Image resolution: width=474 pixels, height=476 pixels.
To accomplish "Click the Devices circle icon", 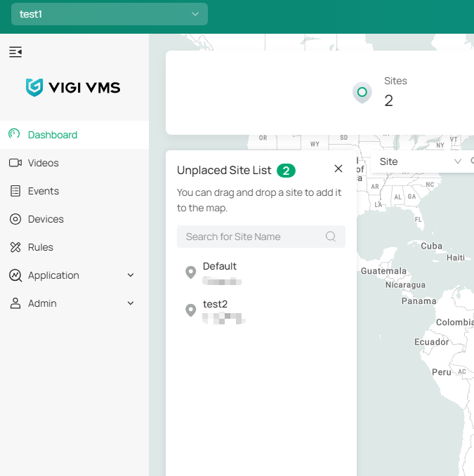I will coord(15,219).
